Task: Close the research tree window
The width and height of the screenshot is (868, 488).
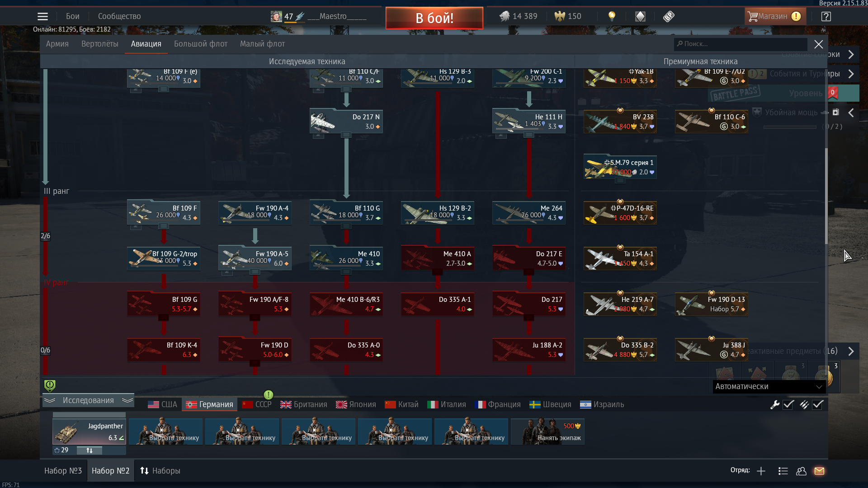Action: tap(818, 44)
